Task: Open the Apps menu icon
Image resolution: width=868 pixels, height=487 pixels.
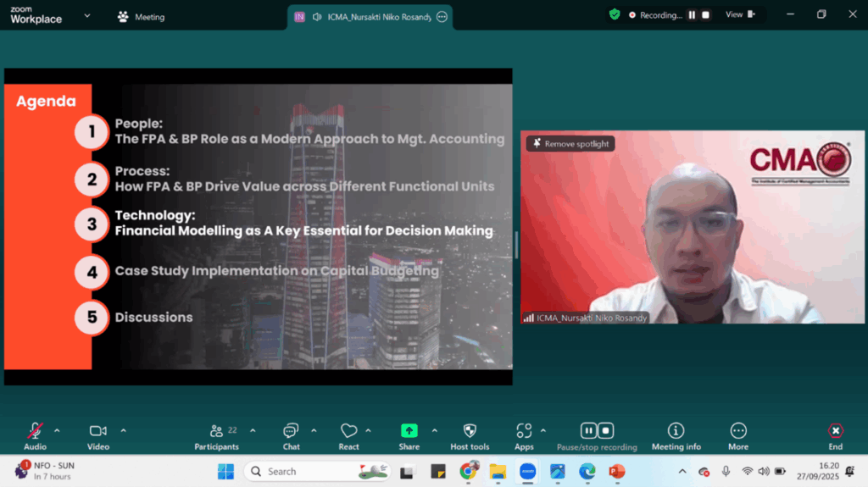Action: [x=524, y=431]
